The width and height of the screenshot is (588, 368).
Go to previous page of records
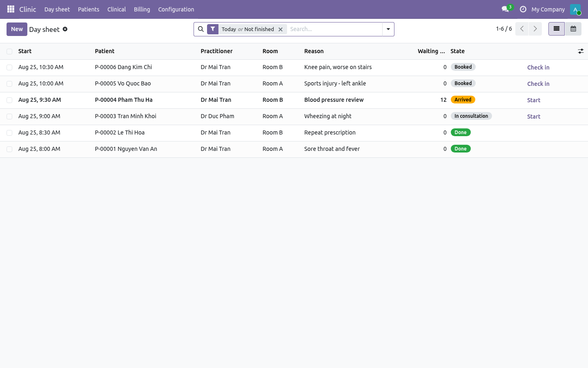(522, 29)
